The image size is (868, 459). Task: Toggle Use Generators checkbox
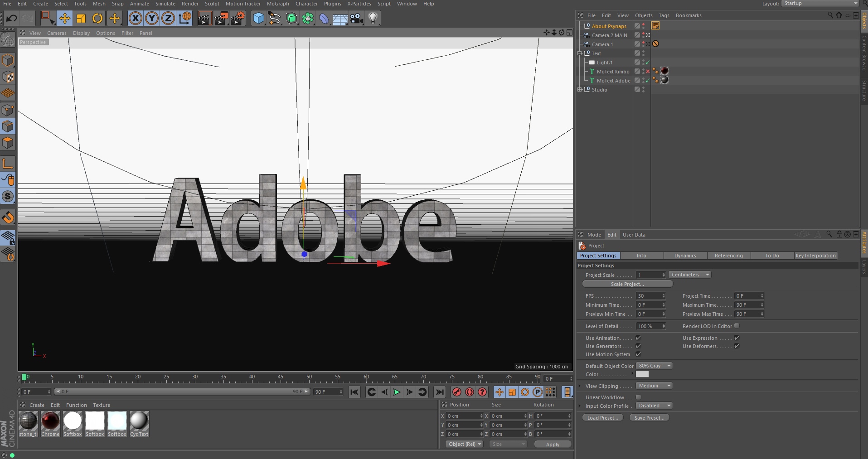(x=638, y=346)
